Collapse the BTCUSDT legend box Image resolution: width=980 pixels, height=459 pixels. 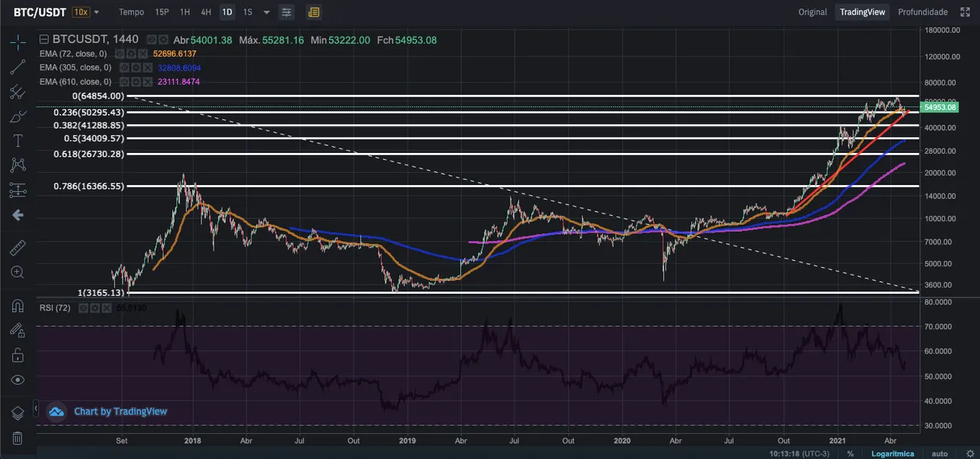tap(44, 40)
